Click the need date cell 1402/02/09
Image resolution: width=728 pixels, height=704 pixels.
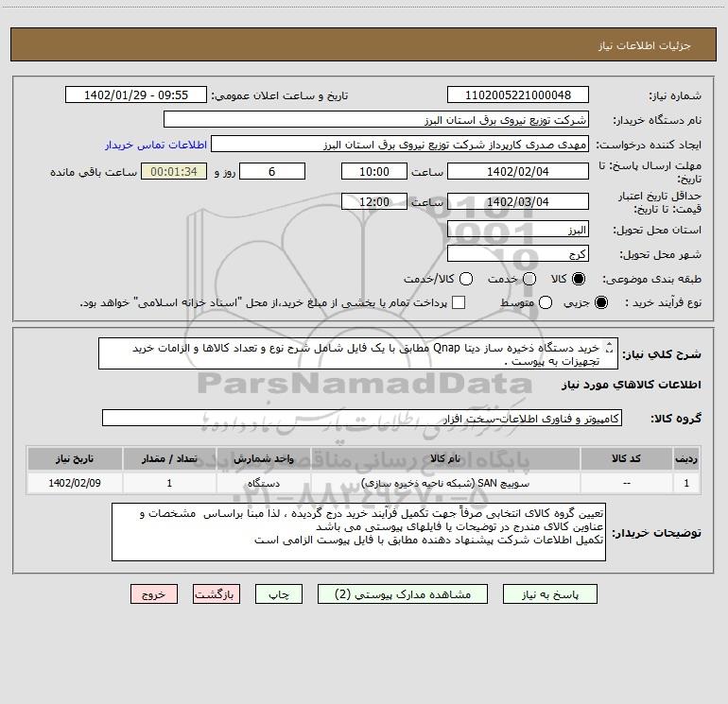pyautogui.click(x=75, y=483)
